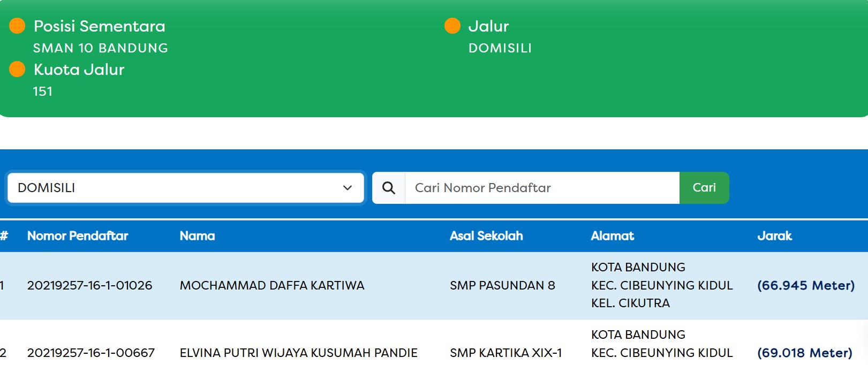Click the # column header
Viewport: 868px width, 365px height.
(4, 236)
